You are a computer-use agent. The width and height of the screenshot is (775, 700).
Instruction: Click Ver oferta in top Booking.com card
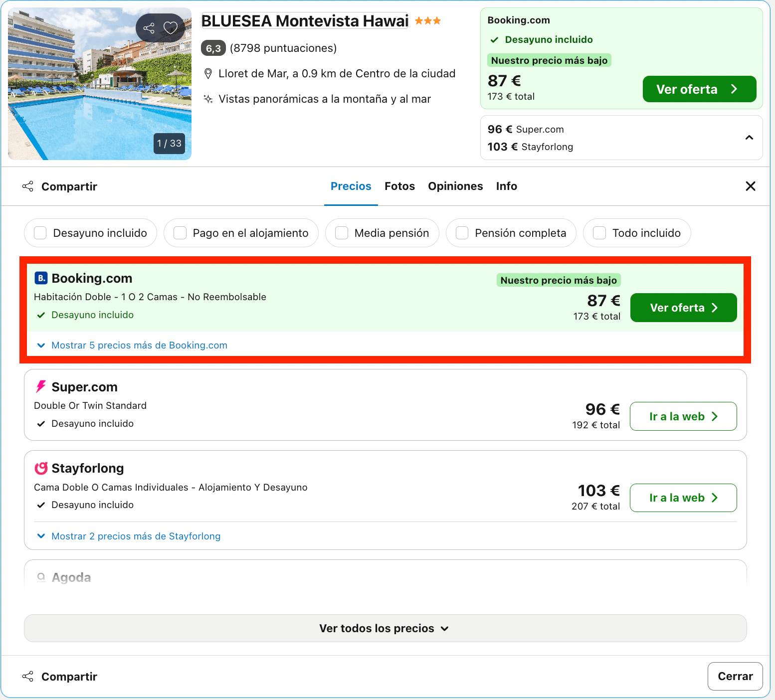tap(699, 89)
